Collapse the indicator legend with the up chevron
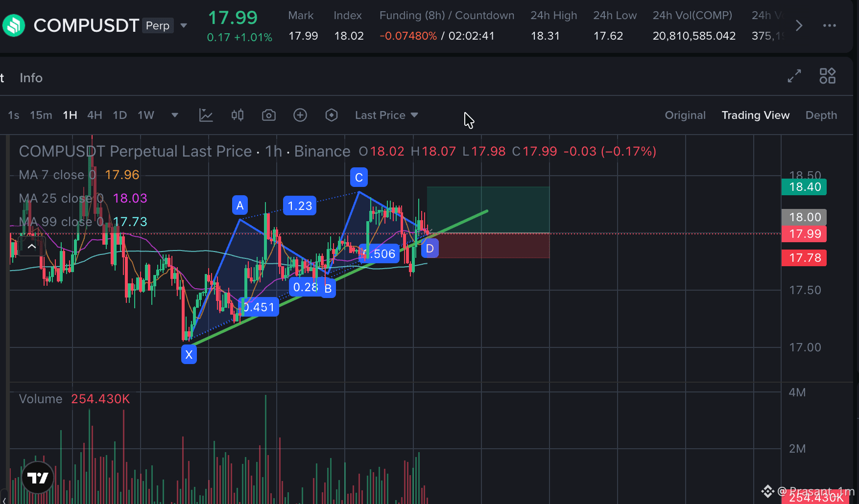859x504 pixels. (32, 247)
